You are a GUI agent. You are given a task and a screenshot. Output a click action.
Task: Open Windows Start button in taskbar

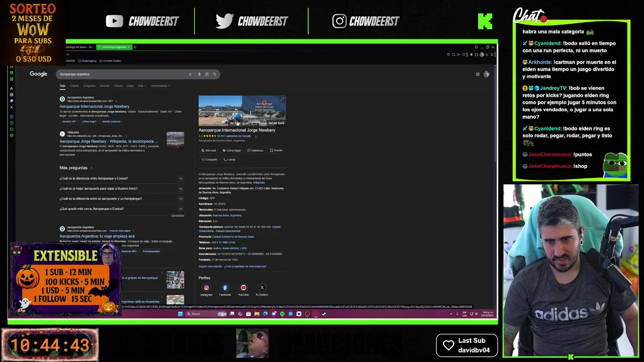(x=180, y=314)
